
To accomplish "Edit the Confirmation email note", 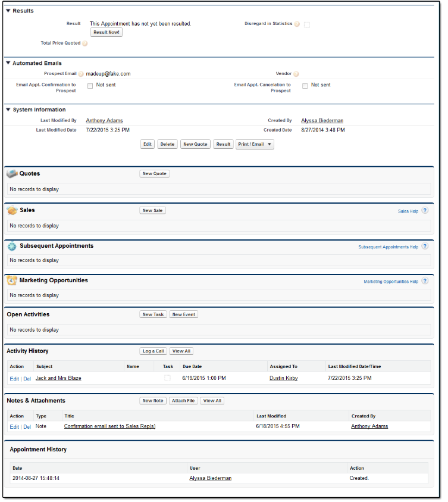I will 14,427.
